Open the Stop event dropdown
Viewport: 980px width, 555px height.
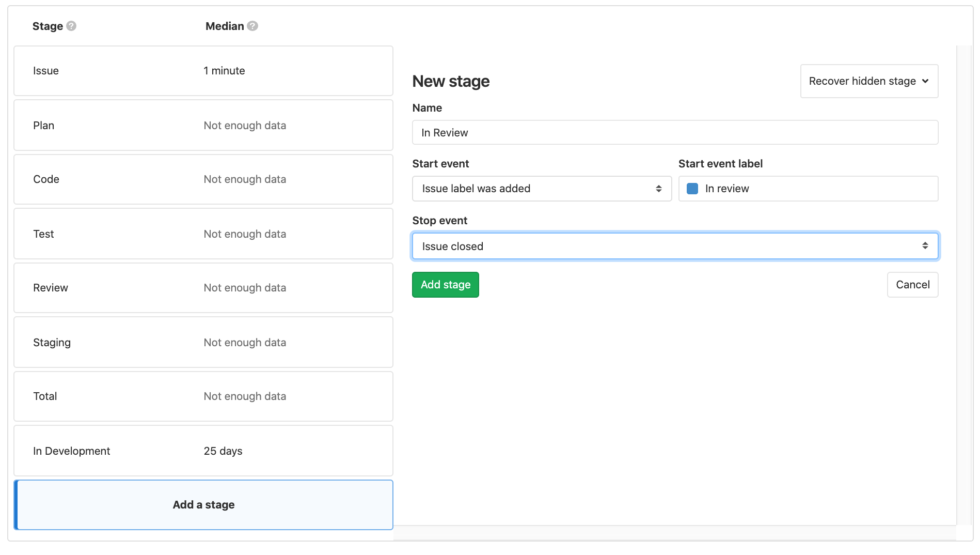coord(675,246)
